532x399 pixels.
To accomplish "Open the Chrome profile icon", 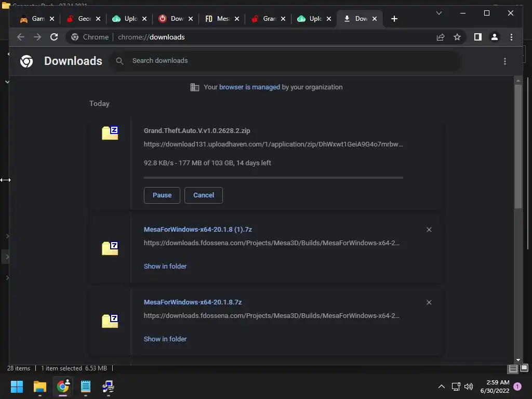I will [495, 37].
